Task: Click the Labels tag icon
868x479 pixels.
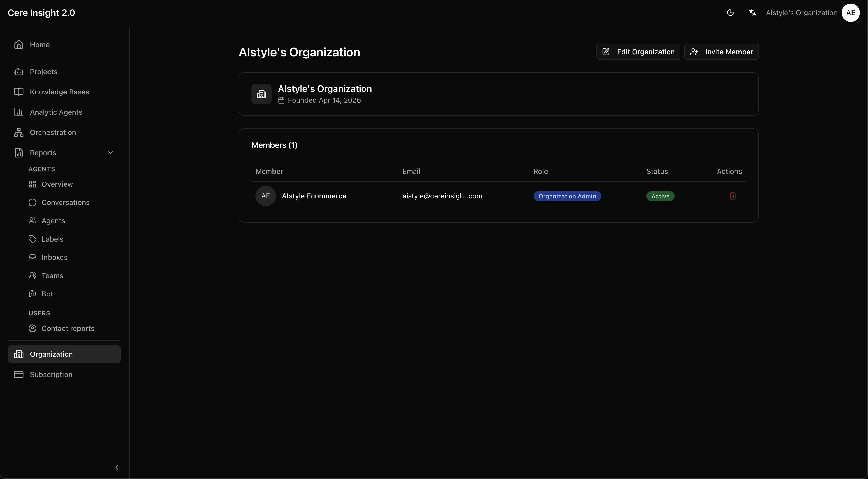Action: (33, 239)
